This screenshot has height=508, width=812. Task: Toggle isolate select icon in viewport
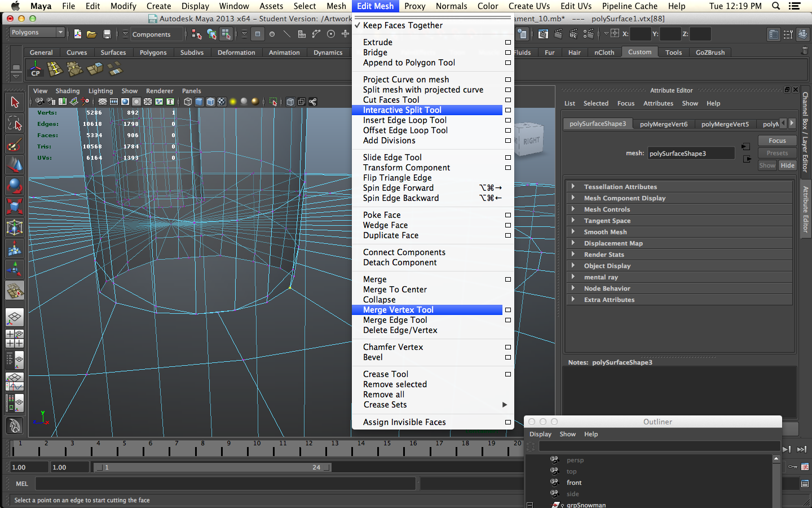pos(273,102)
